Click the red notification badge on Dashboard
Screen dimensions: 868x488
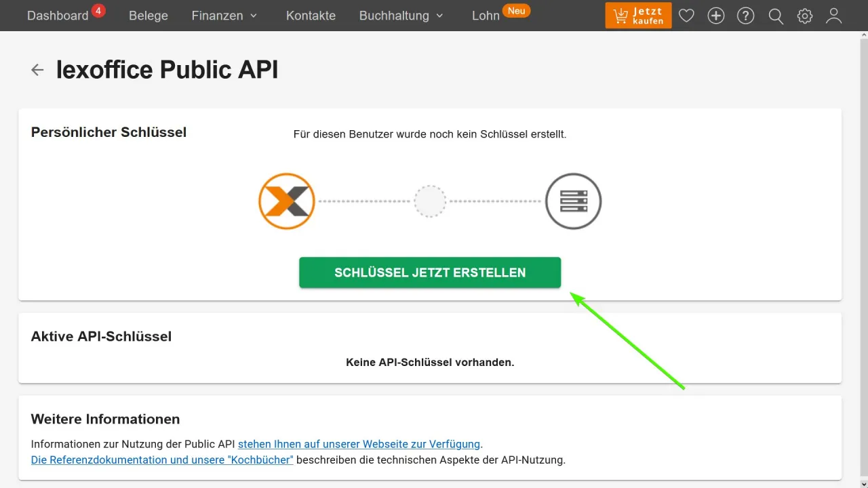[98, 9]
